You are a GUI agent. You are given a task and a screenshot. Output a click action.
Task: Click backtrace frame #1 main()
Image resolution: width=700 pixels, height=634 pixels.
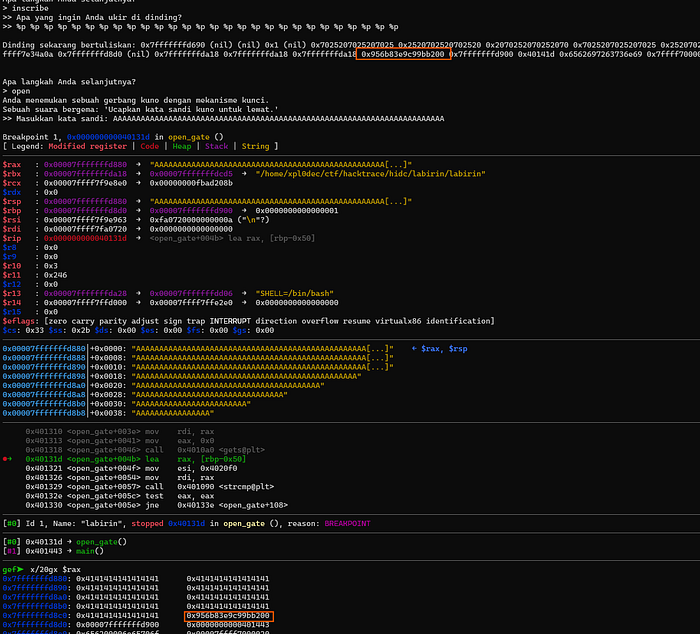point(53,551)
